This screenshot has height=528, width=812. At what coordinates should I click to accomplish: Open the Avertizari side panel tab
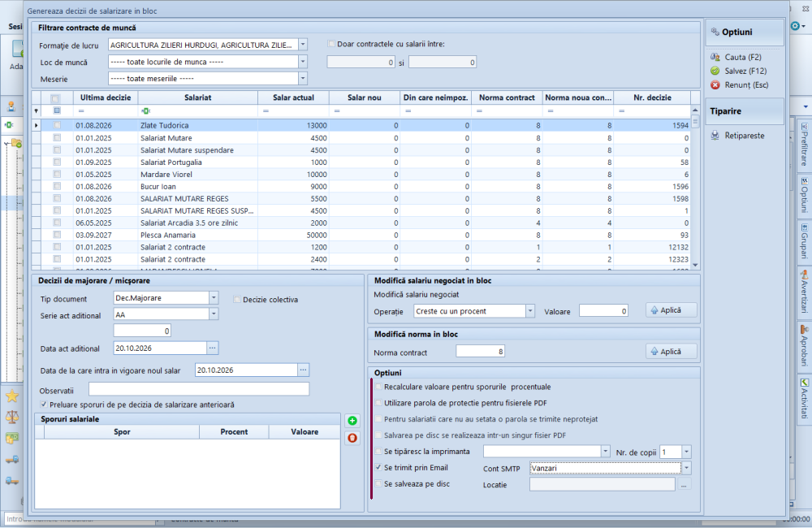804,291
